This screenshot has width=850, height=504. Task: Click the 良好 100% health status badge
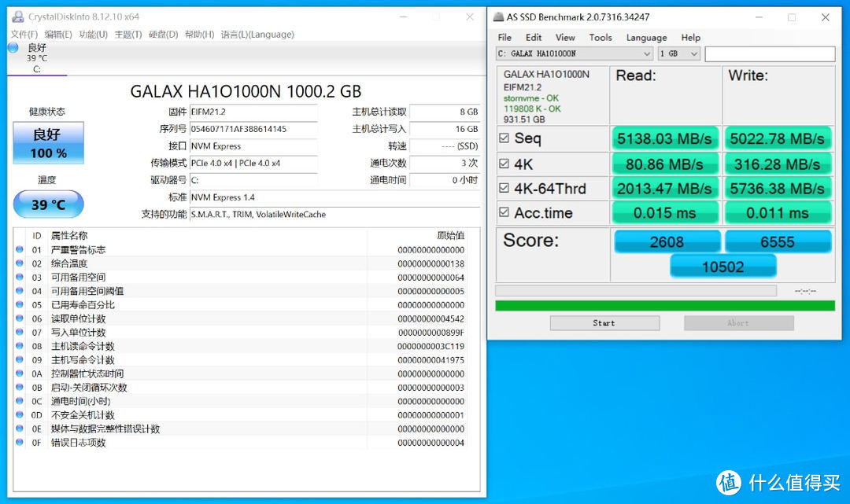(x=48, y=142)
